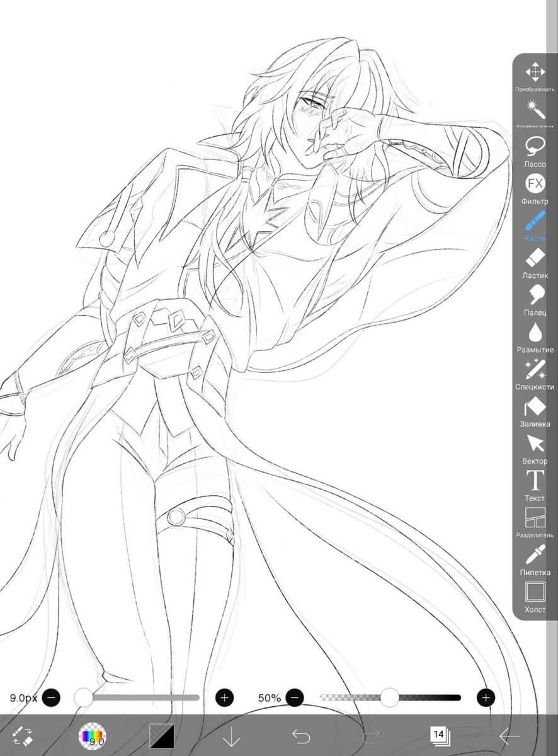Increase brush size with plus button
Image resolution: width=558 pixels, height=756 pixels.
[x=225, y=697]
